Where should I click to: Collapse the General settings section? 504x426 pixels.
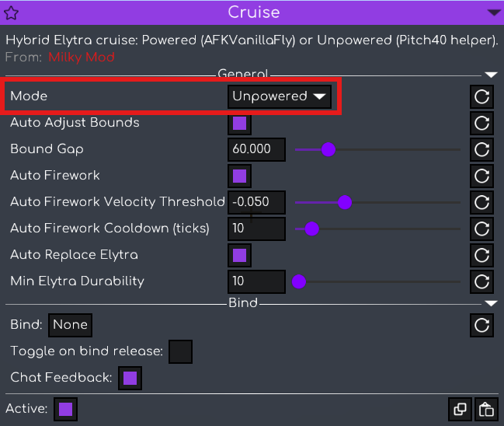click(491, 75)
